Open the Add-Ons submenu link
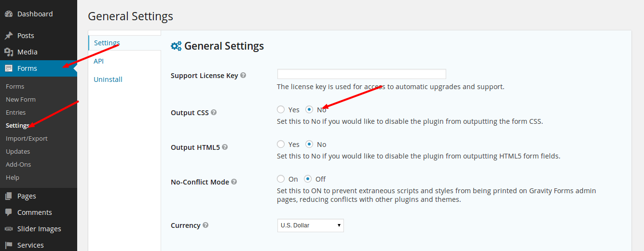644x251 pixels. tap(18, 165)
